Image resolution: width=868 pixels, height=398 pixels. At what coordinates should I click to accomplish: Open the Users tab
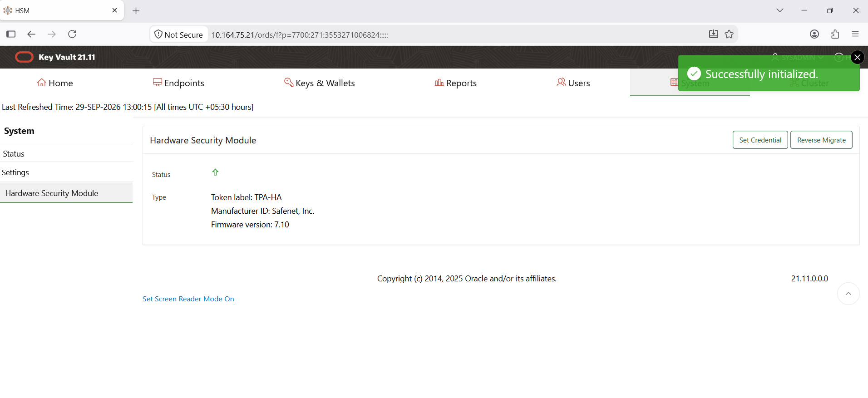coord(573,83)
